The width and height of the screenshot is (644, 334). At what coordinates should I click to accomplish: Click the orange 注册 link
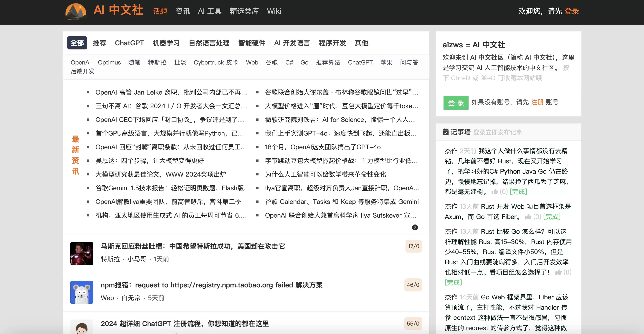coord(537,102)
